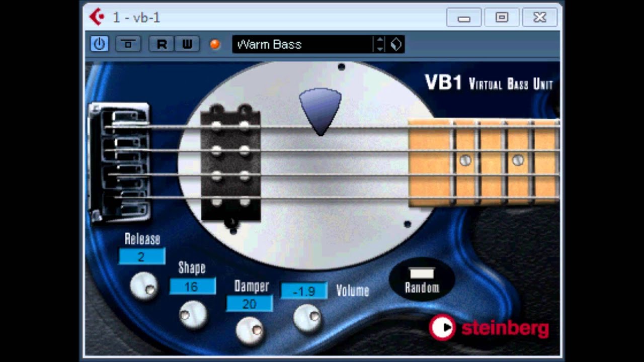Viewport: 644px width, 362px height.
Task: Turn the Damper knob
Action: (x=250, y=331)
